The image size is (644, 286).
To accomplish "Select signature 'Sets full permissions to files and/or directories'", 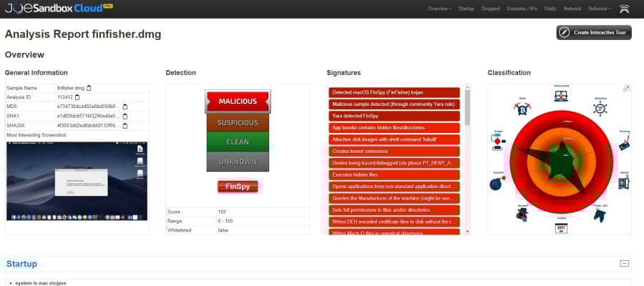I will (394, 209).
